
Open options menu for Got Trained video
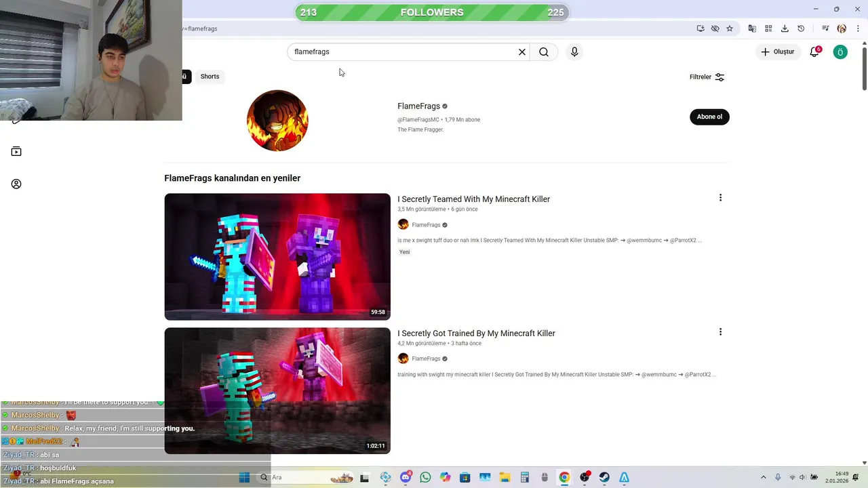click(x=720, y=332)
